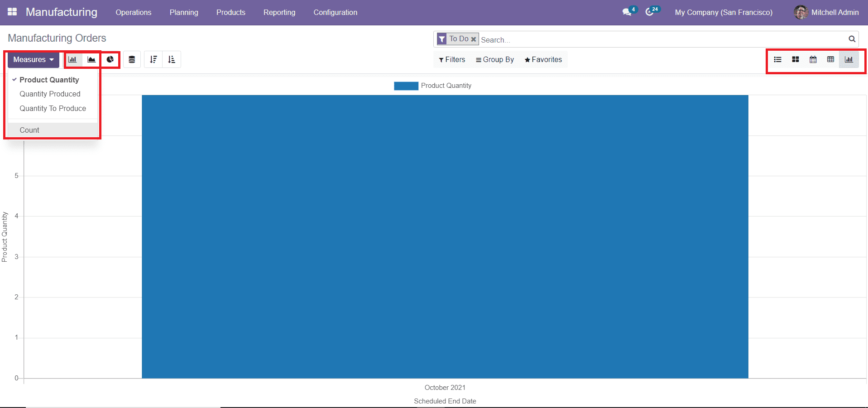
Task: Switch chart to pie chart
Action: coord(110,59)
